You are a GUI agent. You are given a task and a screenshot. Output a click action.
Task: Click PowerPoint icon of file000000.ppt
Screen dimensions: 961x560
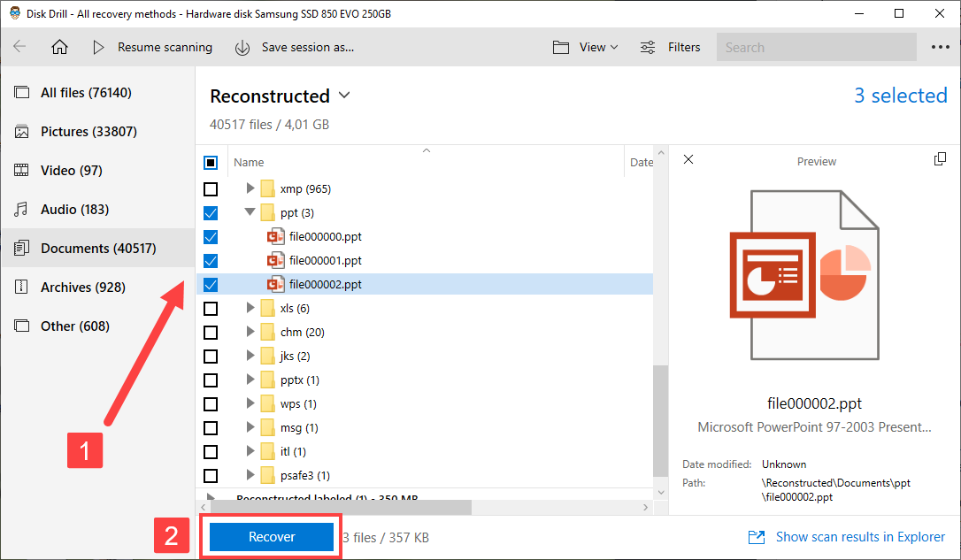(276, 236)
